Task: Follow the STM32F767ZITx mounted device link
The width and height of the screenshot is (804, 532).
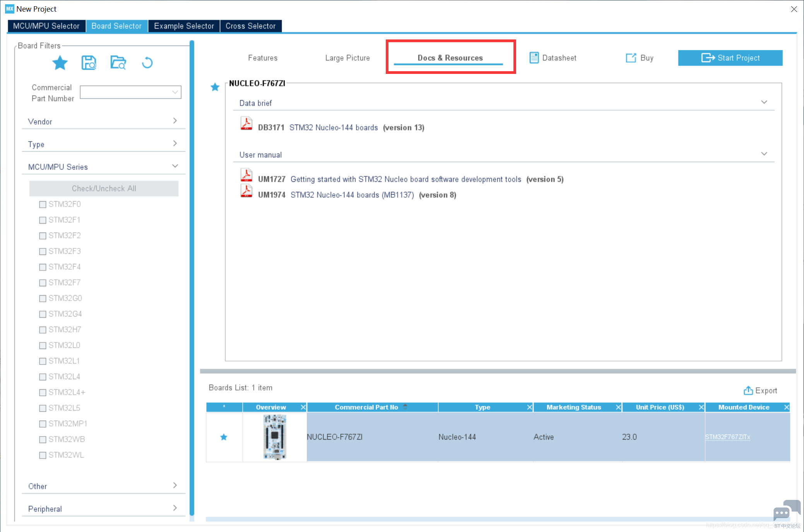Action: [x=727, y=437]
